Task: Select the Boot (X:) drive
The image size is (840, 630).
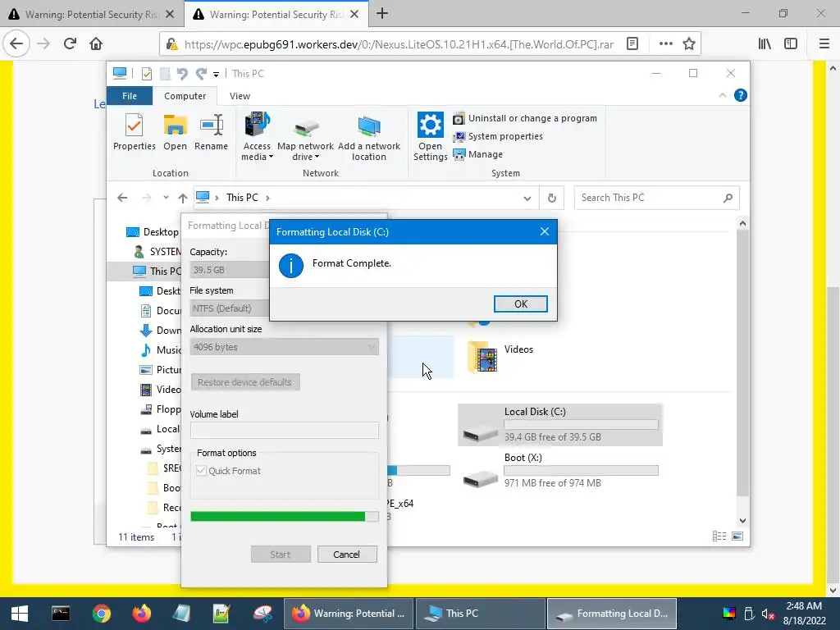Action: tap(559, 470)
